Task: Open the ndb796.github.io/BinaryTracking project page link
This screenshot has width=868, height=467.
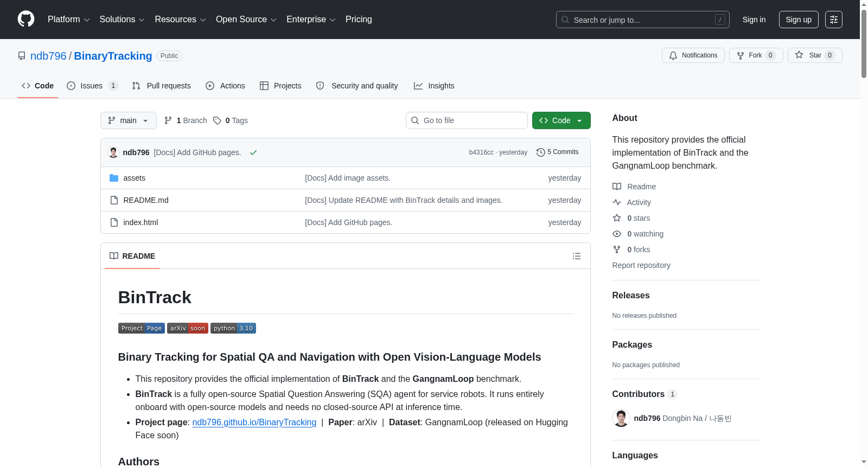Action: [254, 423]
